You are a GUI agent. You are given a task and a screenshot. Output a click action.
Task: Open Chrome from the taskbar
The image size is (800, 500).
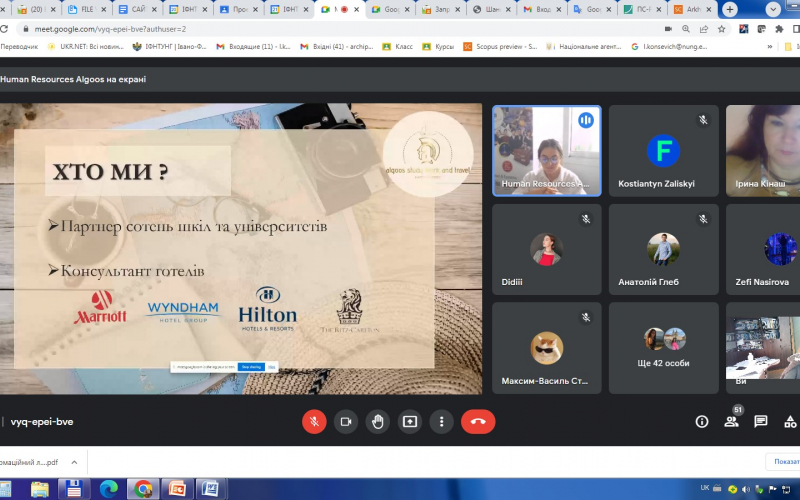pyautogui.click(x=143, y=489)
